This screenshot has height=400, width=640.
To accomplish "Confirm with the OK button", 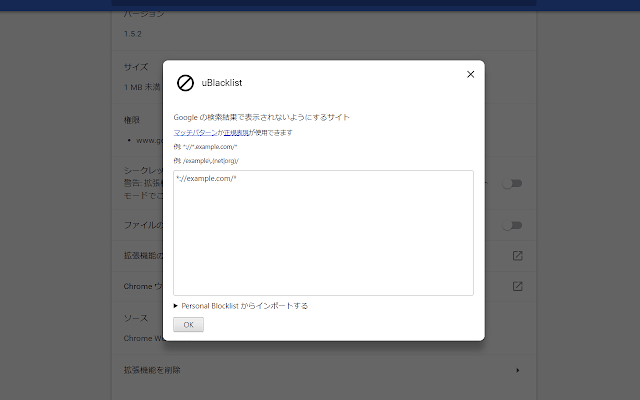I will (188, 325).
